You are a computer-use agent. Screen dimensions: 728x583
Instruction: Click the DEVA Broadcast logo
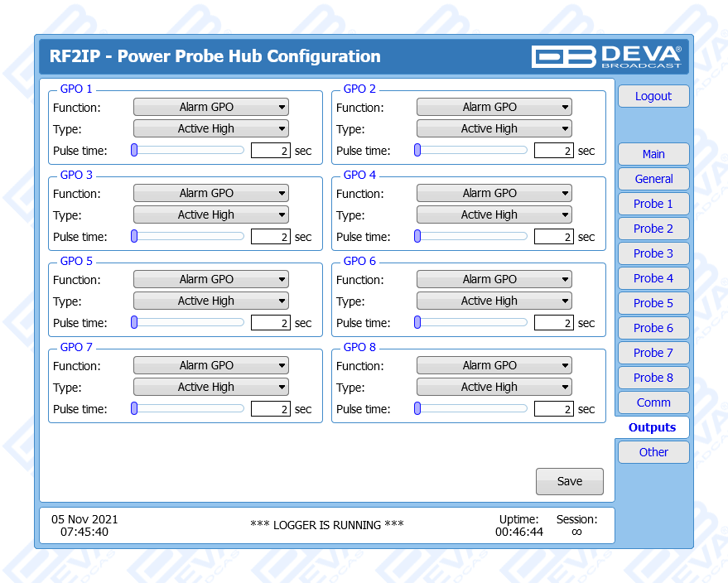coord(606,56)
